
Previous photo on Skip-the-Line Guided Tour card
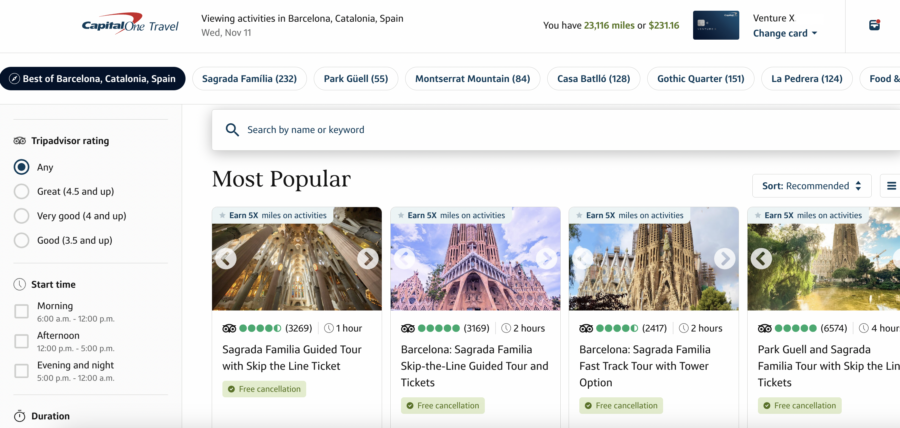[404, 259]
